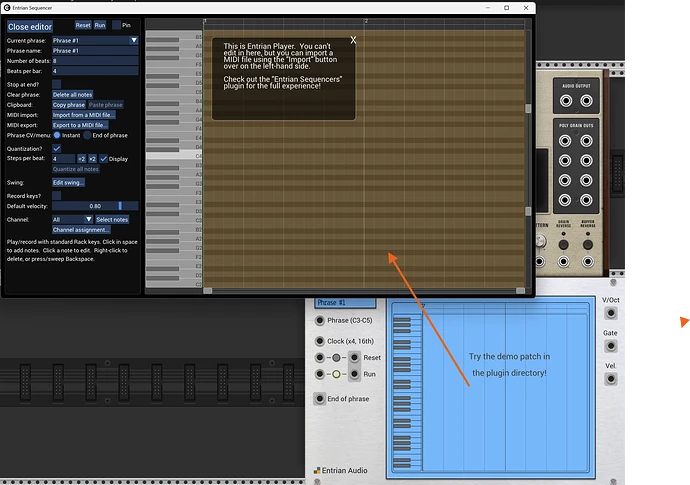
Task: Open Channel assignment...
Action: 81,229
